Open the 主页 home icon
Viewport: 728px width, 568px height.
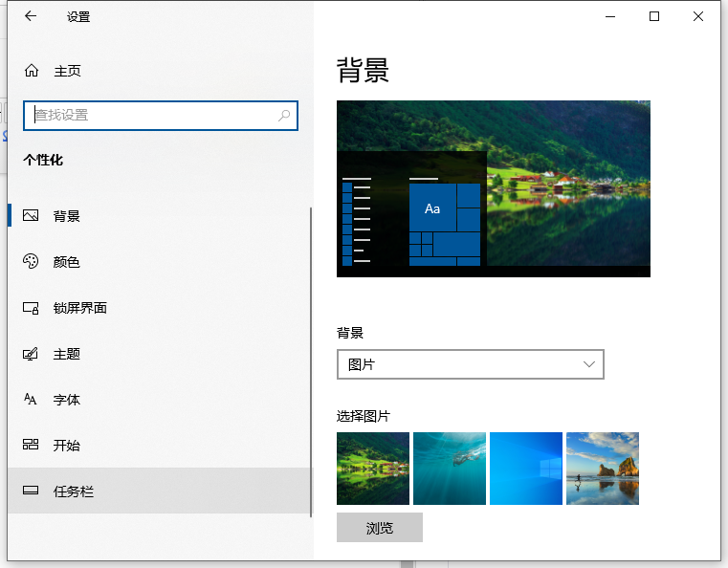(x=32, y=71)
